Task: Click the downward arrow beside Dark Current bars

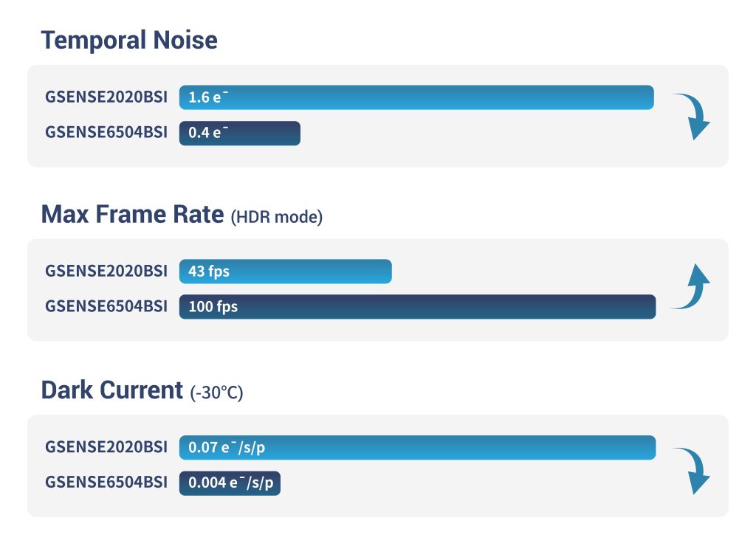Action: click(x=692, y=470)
